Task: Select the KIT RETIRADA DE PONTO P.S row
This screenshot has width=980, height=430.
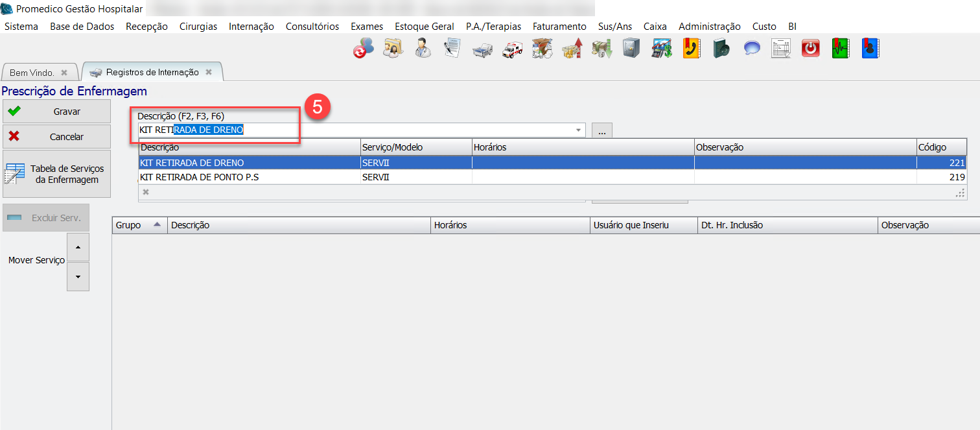Action: [x=250, y=177]
